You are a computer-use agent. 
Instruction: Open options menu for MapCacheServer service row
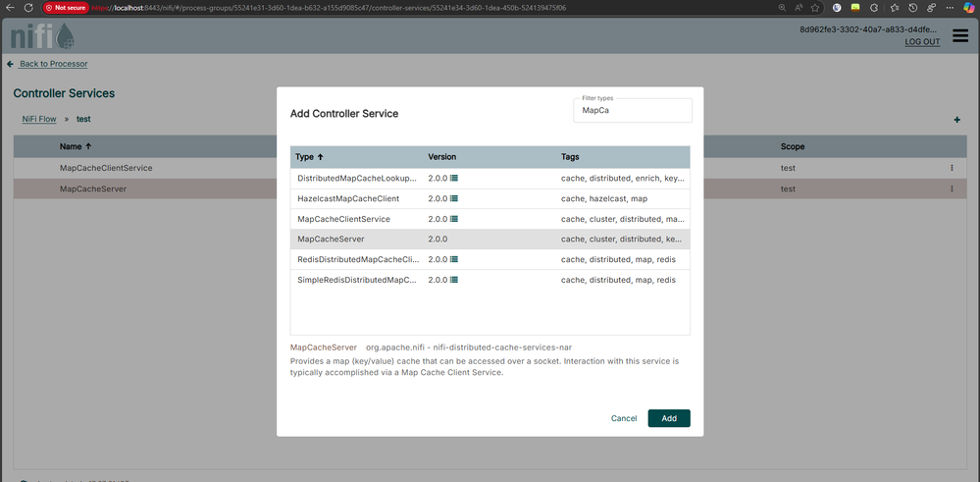952,188
